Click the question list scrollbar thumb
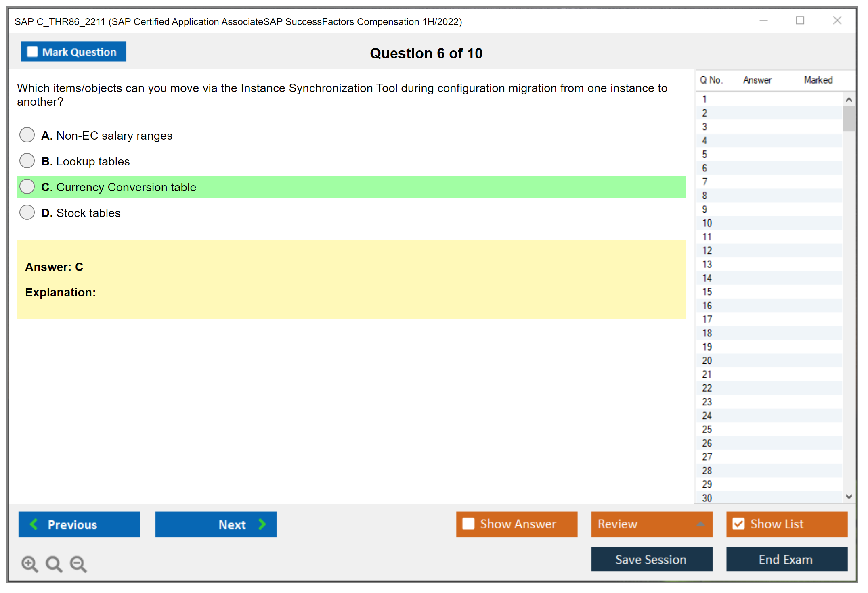868x593 pixels. click(849, 118)
